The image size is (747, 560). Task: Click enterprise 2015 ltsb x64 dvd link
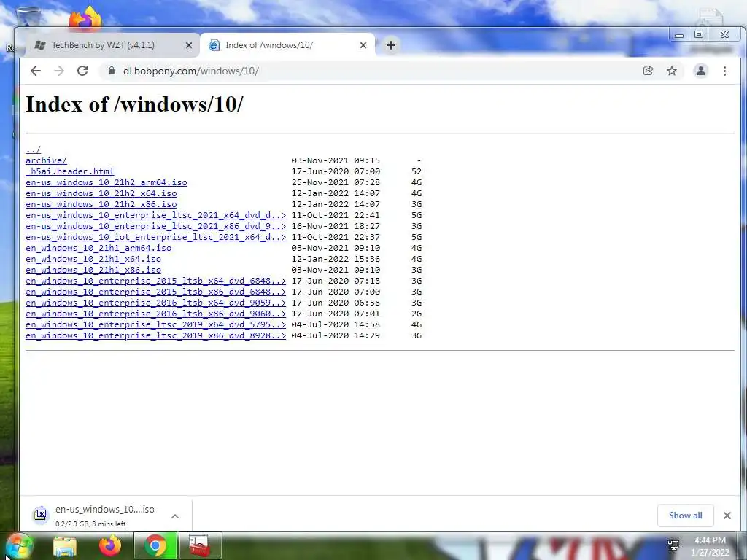(156, 281)
